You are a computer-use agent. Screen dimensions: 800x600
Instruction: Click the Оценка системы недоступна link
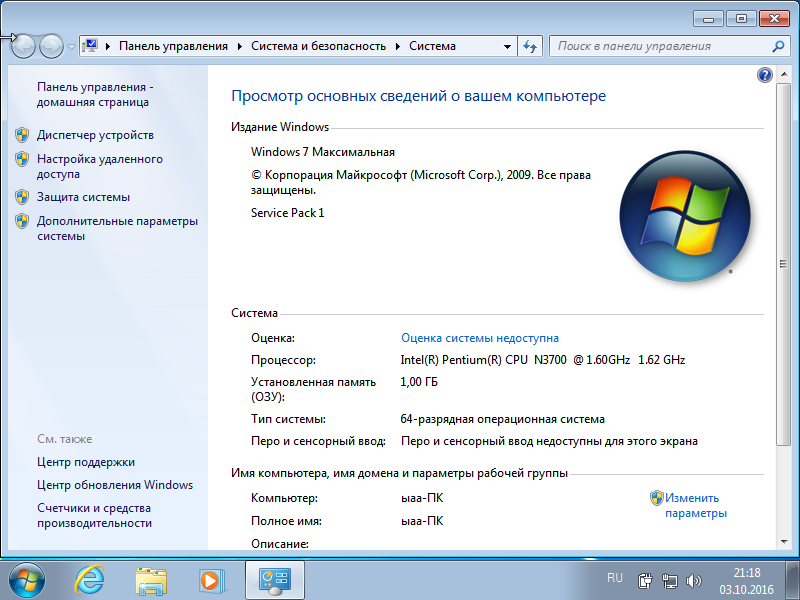(480, 338)
